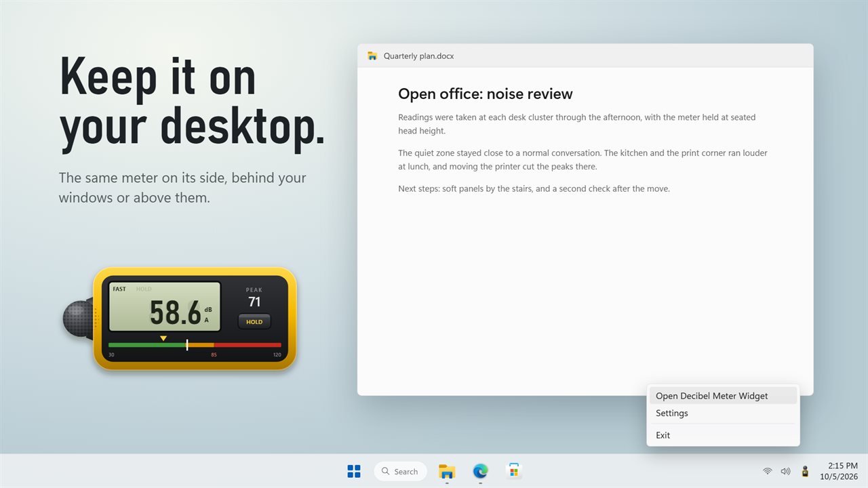Launch File Explorer from the taskbar
868x488 pixels.
(446, 471)
